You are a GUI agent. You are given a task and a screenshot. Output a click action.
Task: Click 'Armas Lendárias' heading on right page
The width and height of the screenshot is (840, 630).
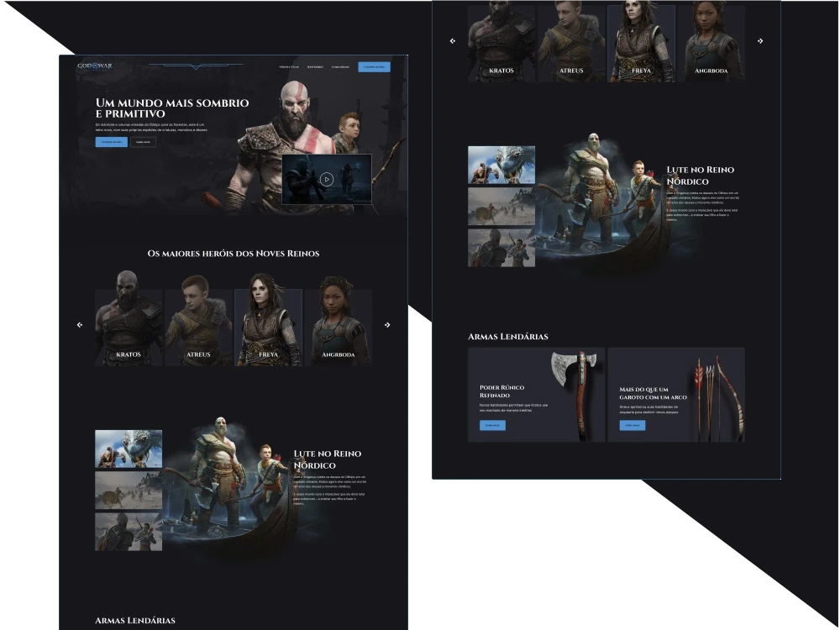[x=508, y=337]
